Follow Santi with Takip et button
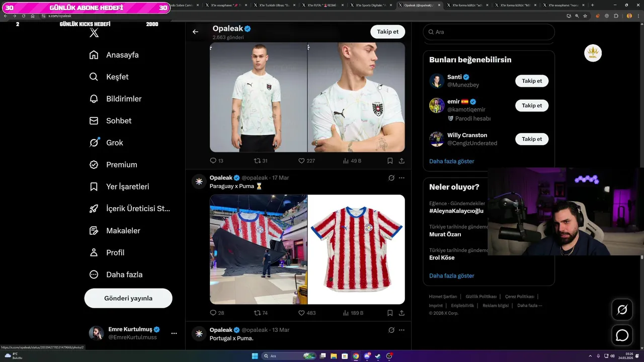Screen dimensions: 644x362 click(532, 81)
